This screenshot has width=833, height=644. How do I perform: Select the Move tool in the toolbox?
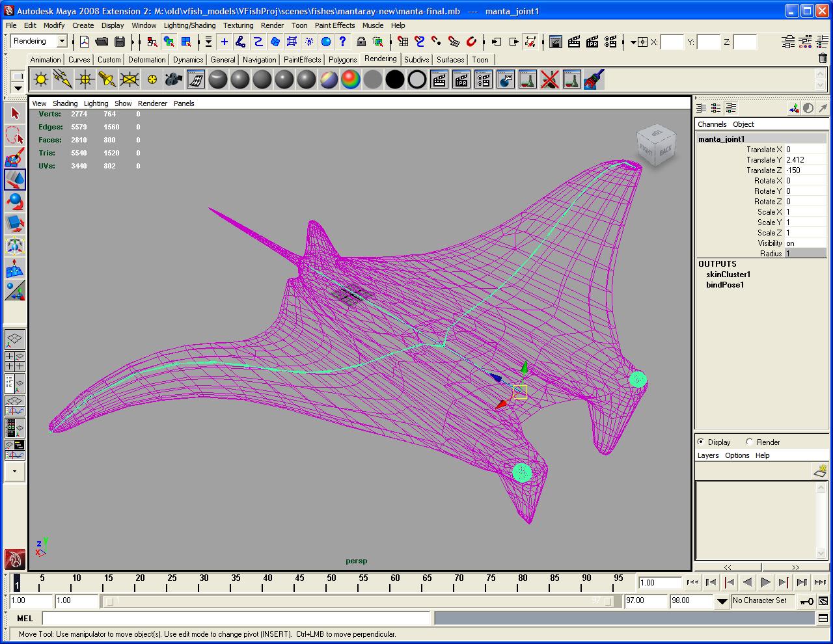[x=16, y=180]
